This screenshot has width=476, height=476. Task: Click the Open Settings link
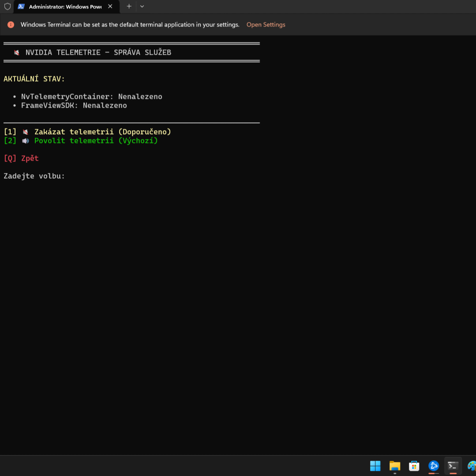[x=266, y=25]
